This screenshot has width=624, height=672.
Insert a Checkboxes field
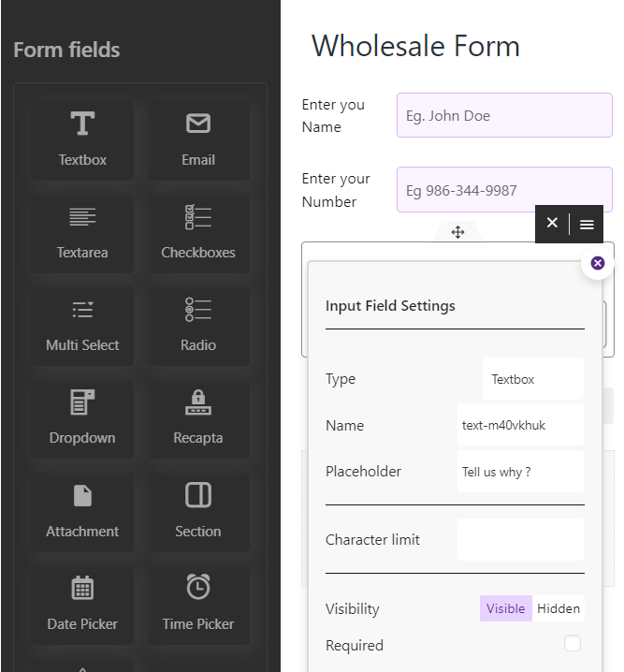point(198,232)
